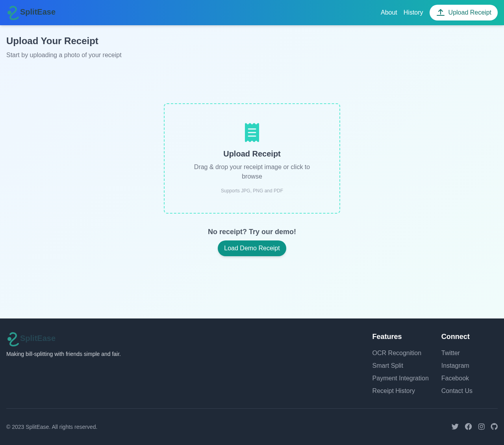Open Twitter via footer bird icon
This screenshot has height=445, width=504.
tap(455, 426)
